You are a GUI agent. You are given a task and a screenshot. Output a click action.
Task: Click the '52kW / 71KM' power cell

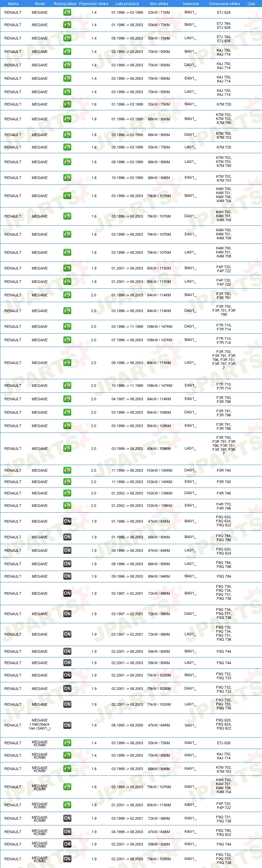coord(159,12)
